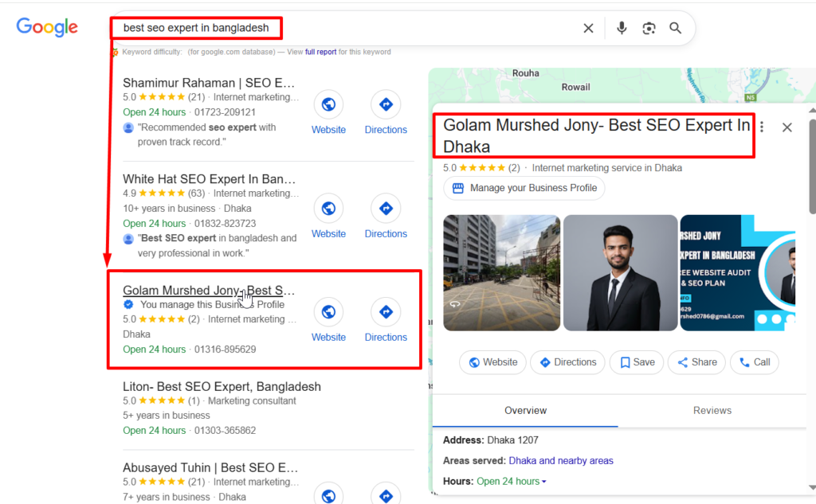Click the Directions icon for Golam Murshed's listing
Screen dimensions: 816x504
386,312
